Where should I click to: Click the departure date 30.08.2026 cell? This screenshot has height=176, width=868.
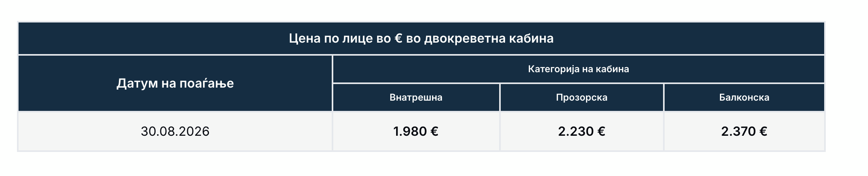pos(175,131)
